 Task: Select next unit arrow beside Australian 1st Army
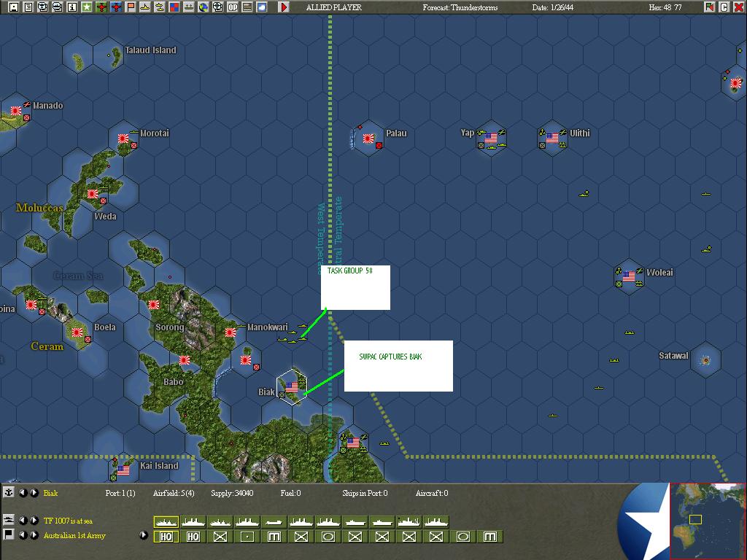[34, 535]
